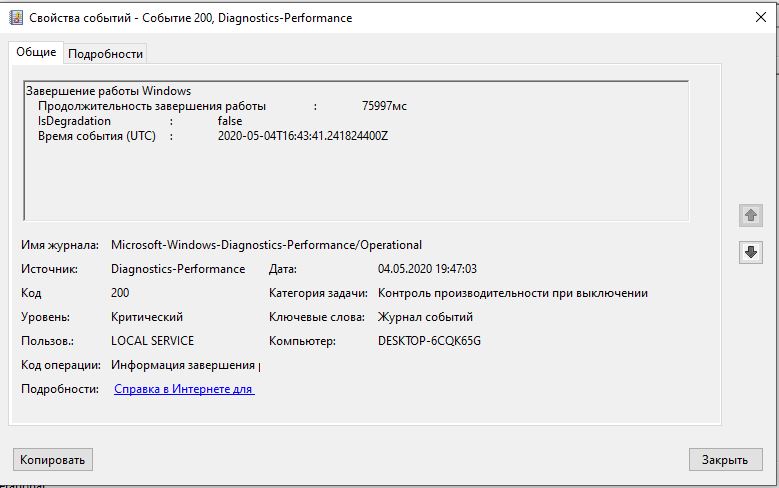Click the computer name DESKTOP-6CQK65G

(429, 341)
